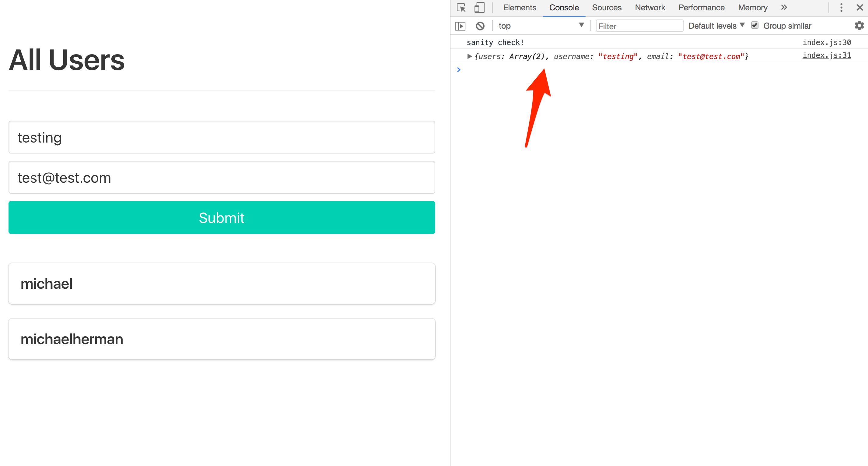Open console settings gear icon
Screen dimensions: 868x466
point(859,26)
